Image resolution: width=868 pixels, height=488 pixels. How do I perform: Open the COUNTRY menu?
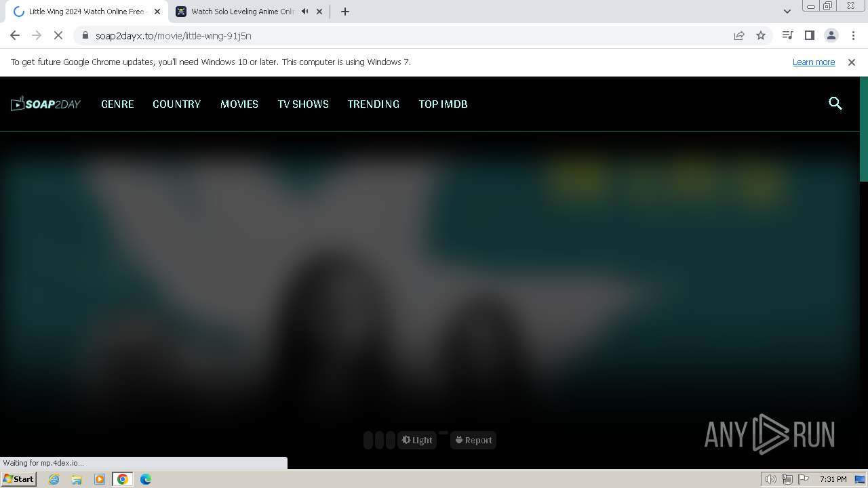(x=176, y=104)
